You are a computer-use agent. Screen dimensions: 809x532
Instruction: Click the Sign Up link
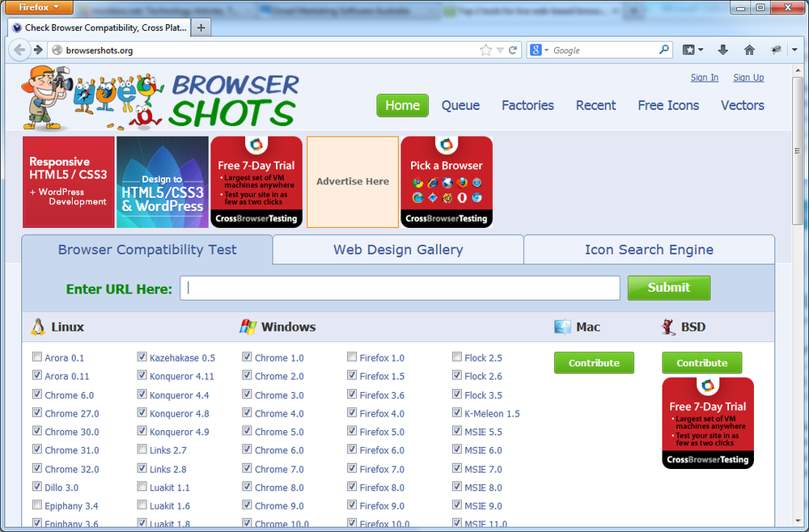pyautogui.click(x=748, y=78)
